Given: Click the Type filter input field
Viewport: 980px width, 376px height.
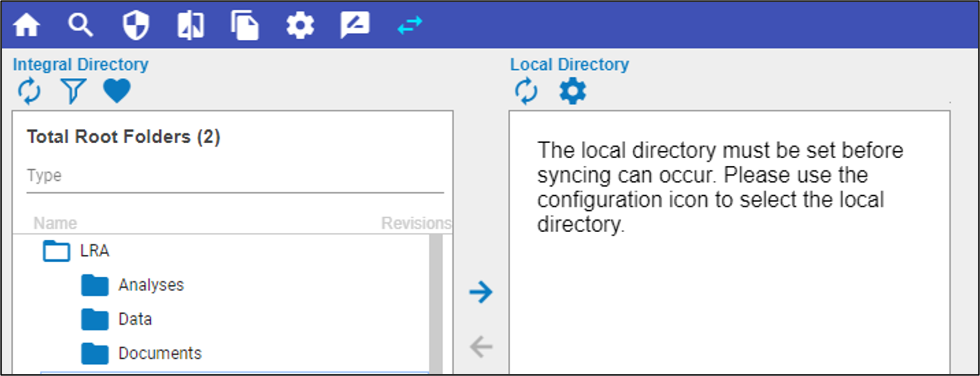Looking at the screenshot, I should pos(234,176).
